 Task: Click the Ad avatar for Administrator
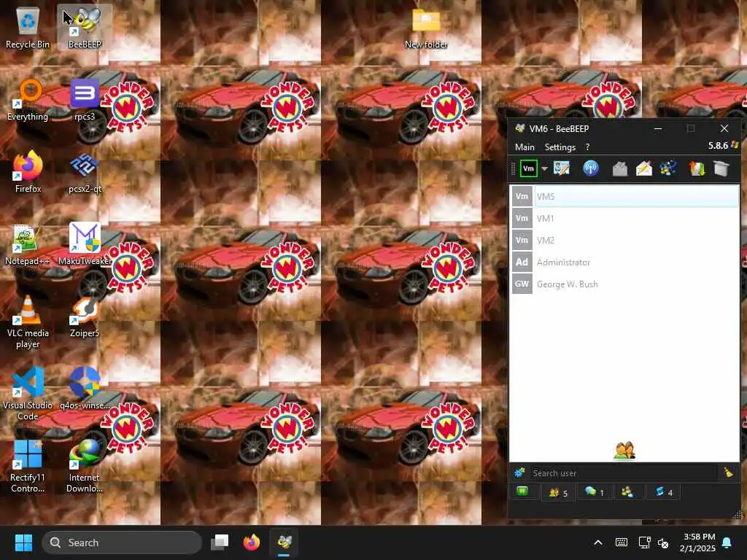pos(522,262)
